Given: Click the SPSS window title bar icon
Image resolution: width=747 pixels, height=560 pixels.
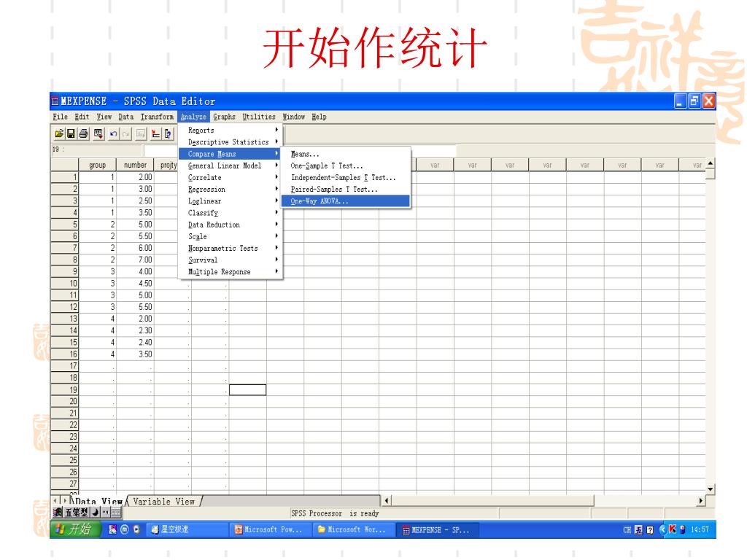Looking at the screenshot, I should coord(55,101).
